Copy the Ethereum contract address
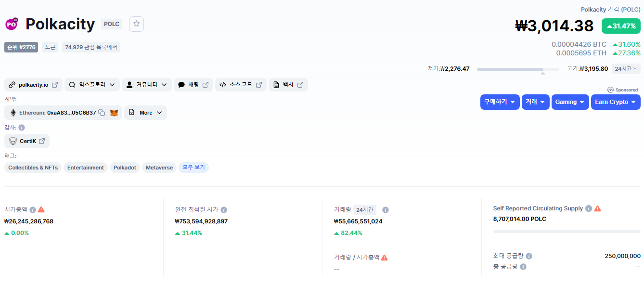Viewport: 644px width, 285px height. click(x=102, y=113)
